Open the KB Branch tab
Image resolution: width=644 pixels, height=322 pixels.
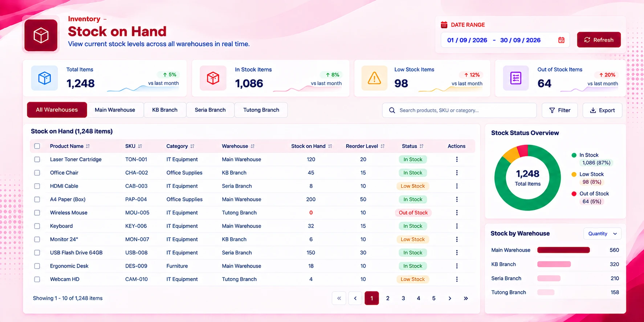(165, 110)
